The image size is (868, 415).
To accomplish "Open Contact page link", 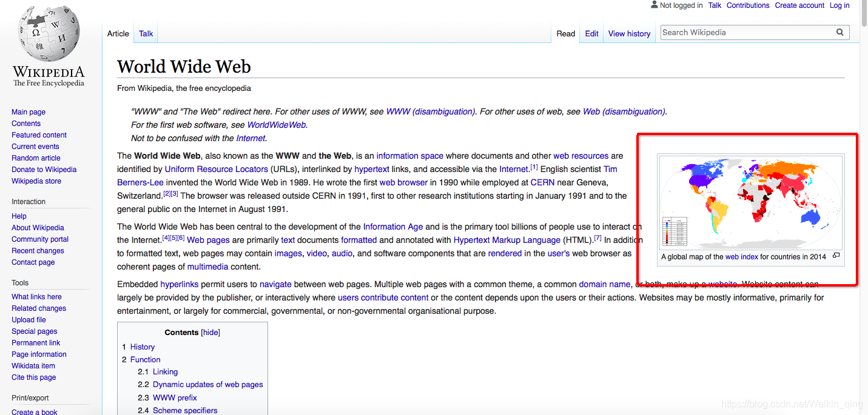I will (33, 262).
